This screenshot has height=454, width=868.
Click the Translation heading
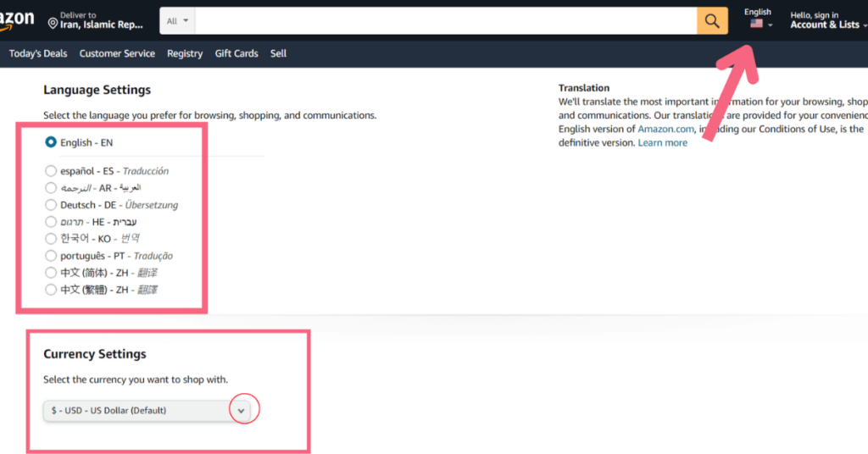pyautogui.click(x=583, y=88)
